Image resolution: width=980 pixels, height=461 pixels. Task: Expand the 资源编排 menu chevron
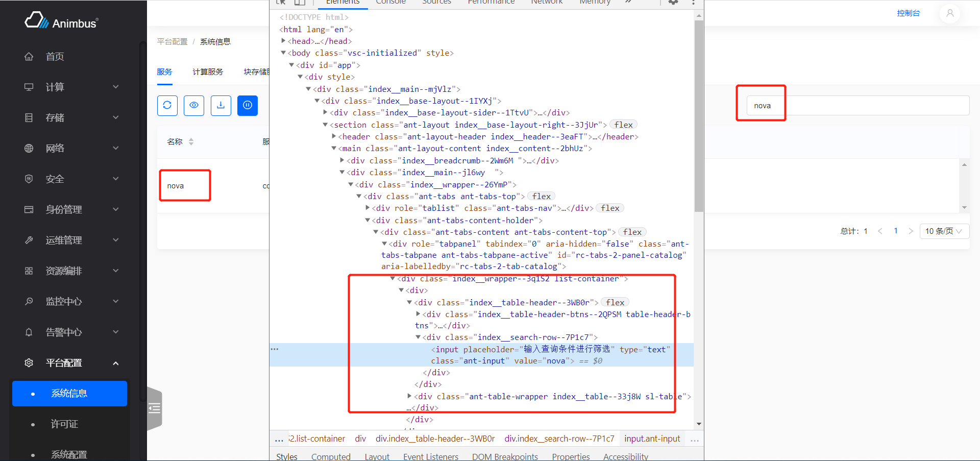(116, 271)
